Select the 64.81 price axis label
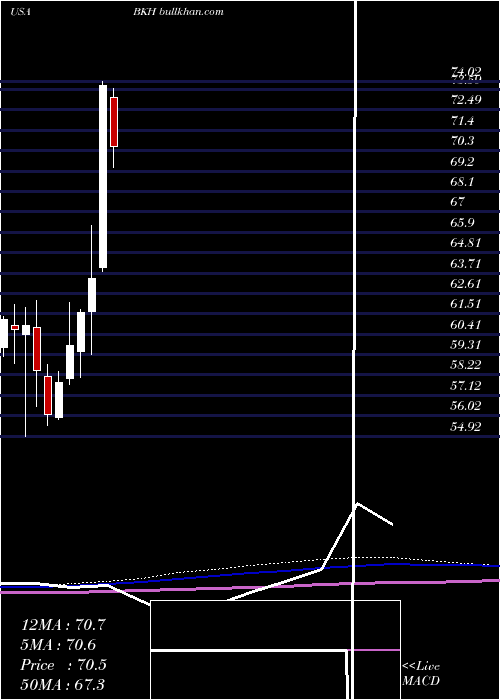 [466, 243]
